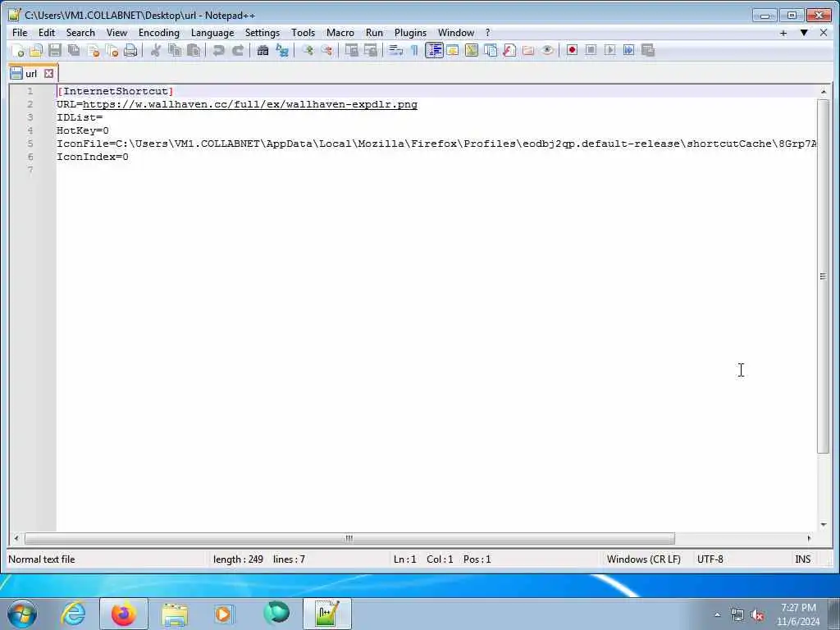This screenshot has height=630, width=840.
Task: Save the current file via toolbar
Action: coord(55,50)
